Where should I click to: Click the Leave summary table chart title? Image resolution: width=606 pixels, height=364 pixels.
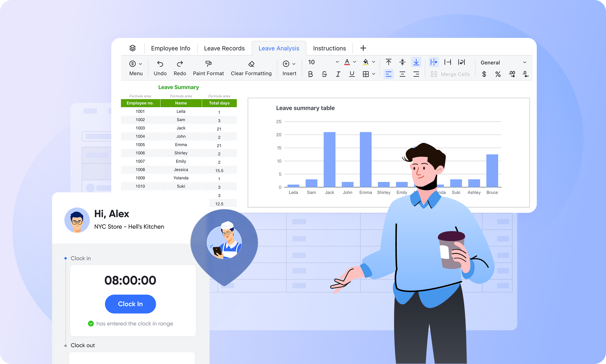pyautogui.click(x=305, y=108)
